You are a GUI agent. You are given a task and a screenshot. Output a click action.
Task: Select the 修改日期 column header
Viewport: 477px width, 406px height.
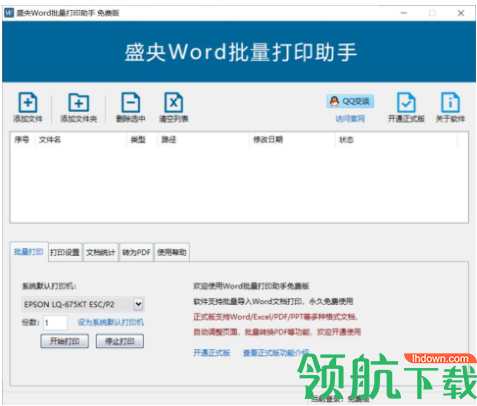point(268,140)
